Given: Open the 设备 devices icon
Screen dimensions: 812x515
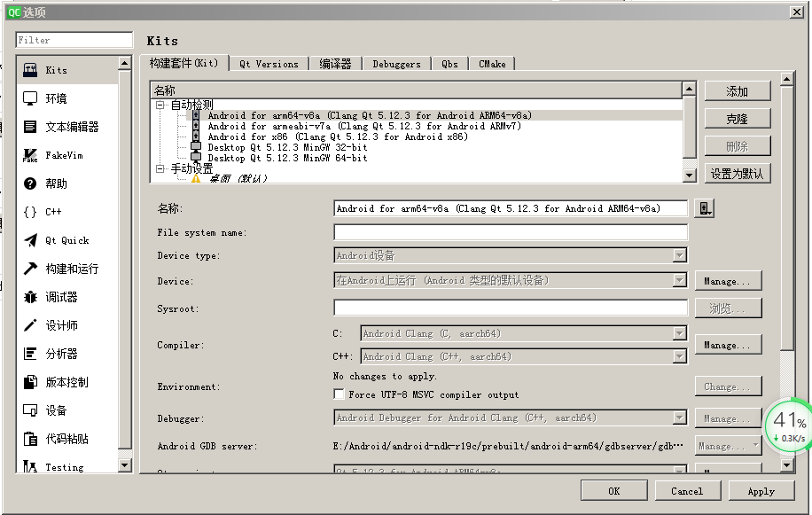Looking at the screenshot, I should (30, 410).
